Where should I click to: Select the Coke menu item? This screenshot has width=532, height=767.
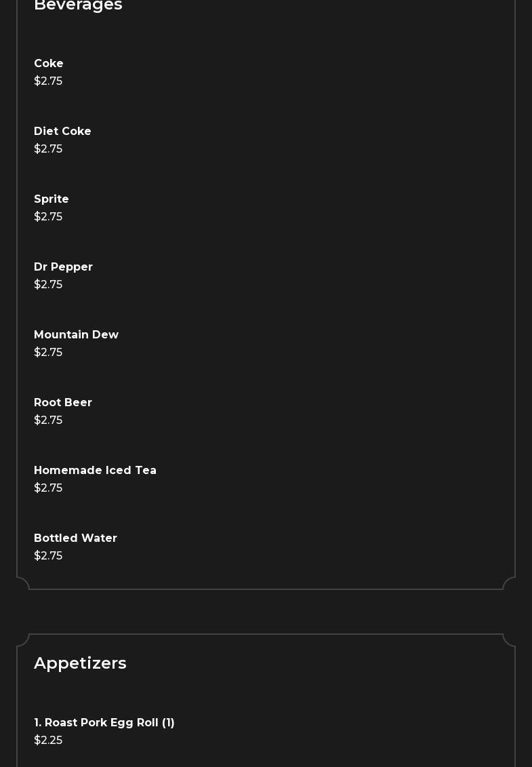click(49, 64)
